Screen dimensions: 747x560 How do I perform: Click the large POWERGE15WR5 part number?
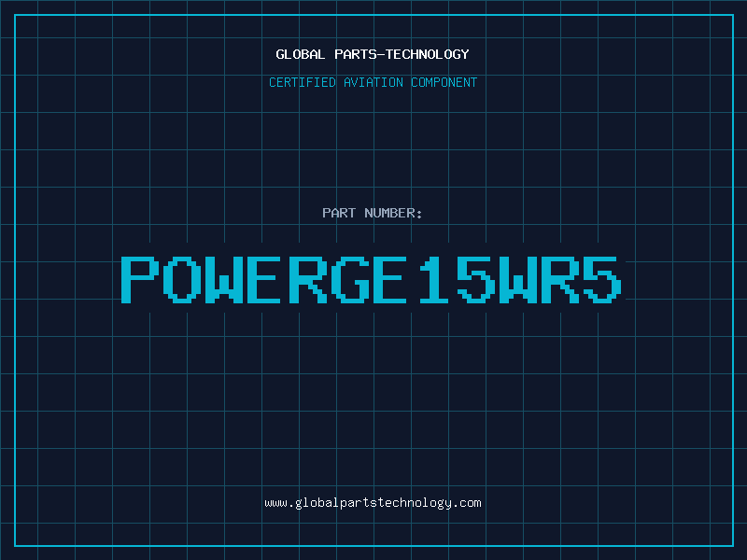(x=371, y=280)
